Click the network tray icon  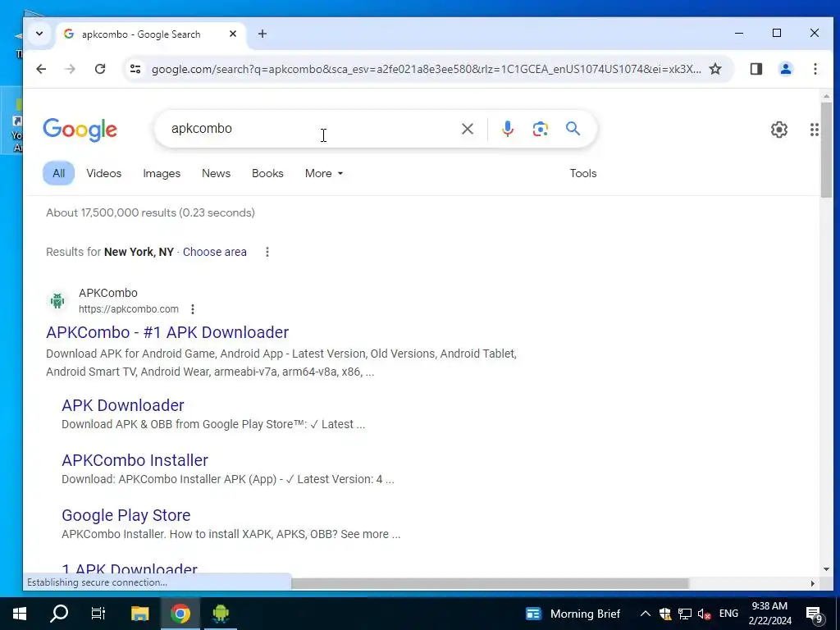point(685,614)
